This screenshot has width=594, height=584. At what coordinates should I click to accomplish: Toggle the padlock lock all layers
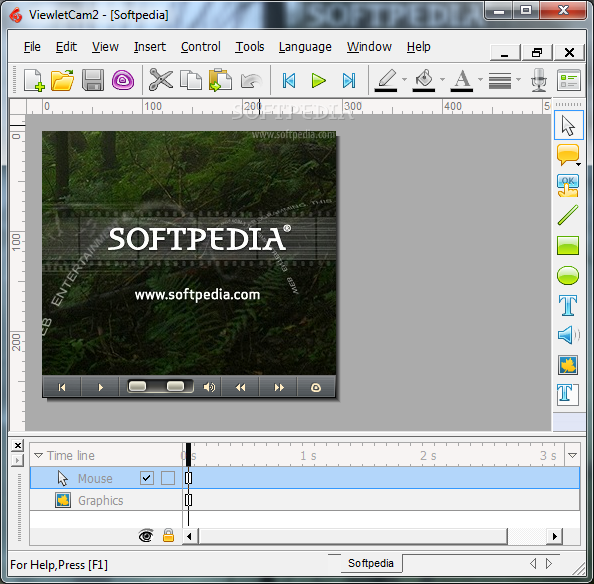pos(168,536)
